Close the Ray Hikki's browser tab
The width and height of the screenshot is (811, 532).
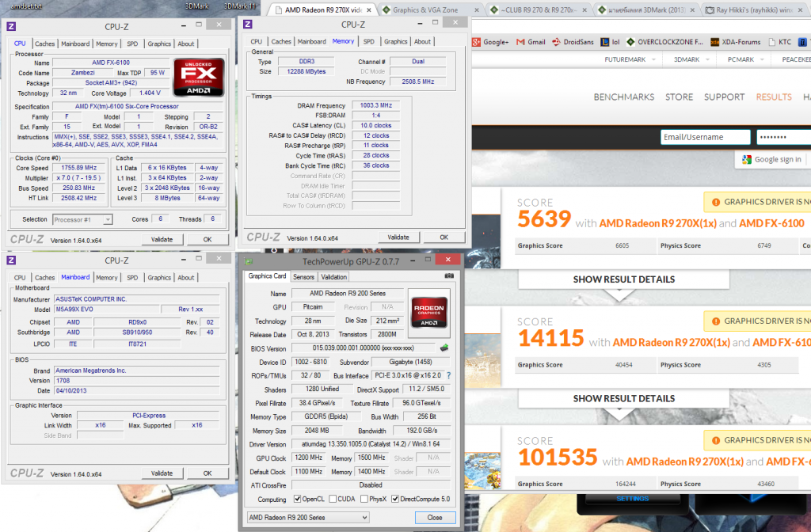pos(799,9)
